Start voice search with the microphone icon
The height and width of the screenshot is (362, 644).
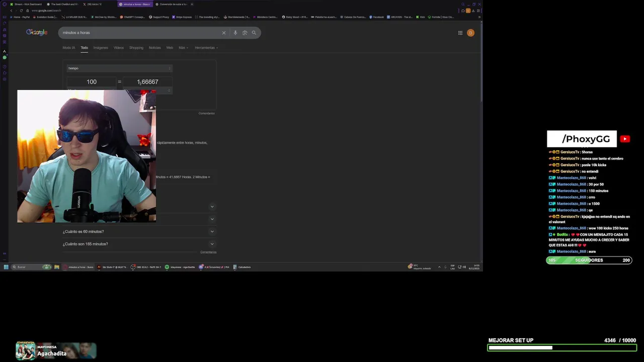[x=235, y=33]
